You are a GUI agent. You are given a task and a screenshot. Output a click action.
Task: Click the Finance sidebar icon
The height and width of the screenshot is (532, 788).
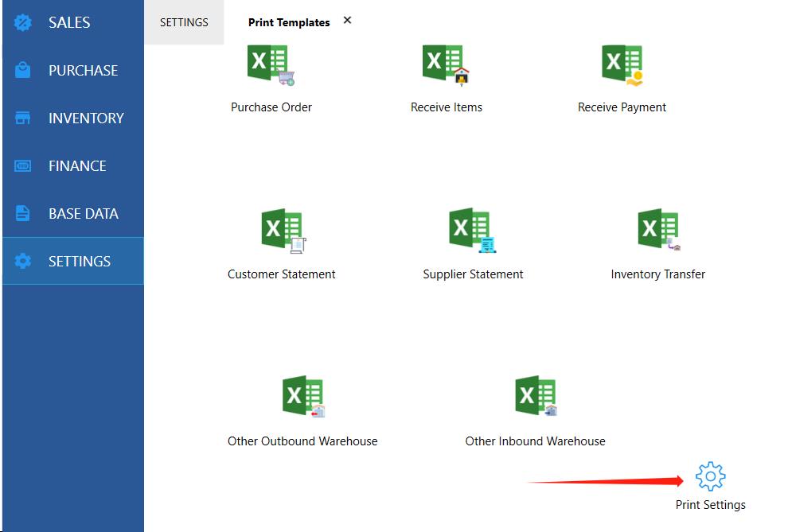tap(22, 165)
